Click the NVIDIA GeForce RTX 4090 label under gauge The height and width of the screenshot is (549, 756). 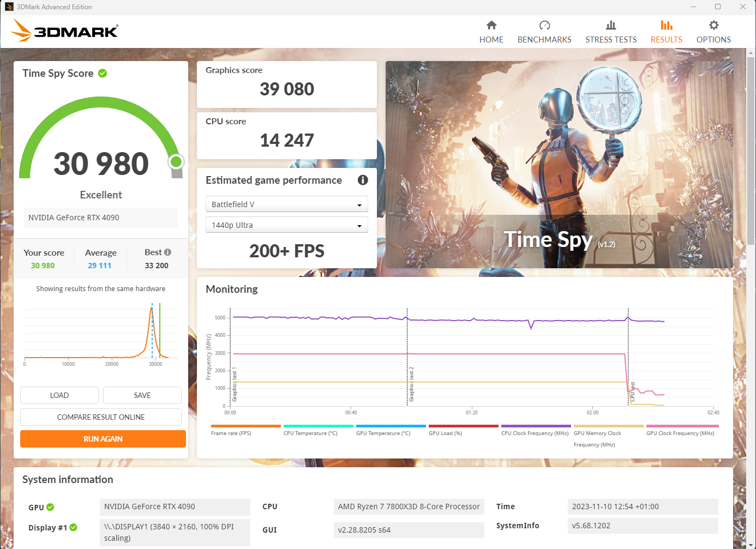tap(101, 218)
